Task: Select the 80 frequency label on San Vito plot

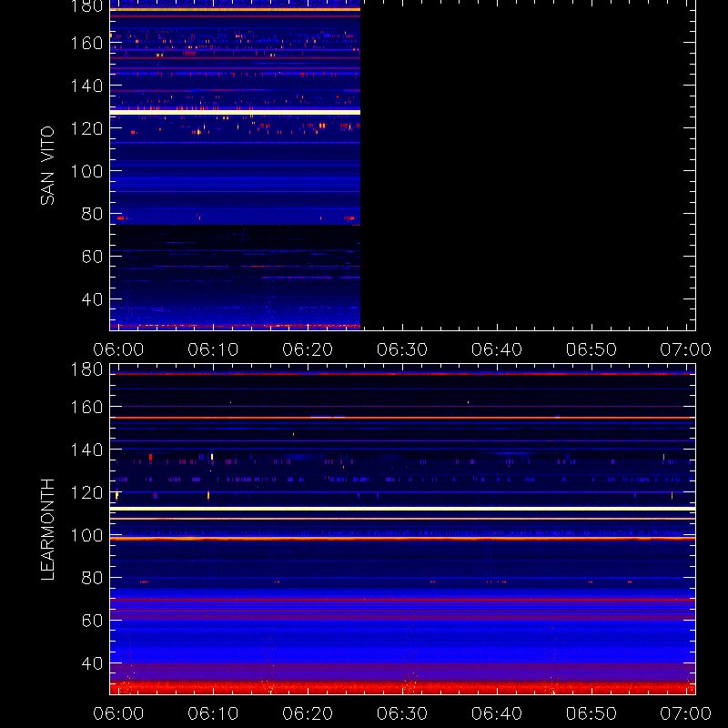Action: coord(92,214)
